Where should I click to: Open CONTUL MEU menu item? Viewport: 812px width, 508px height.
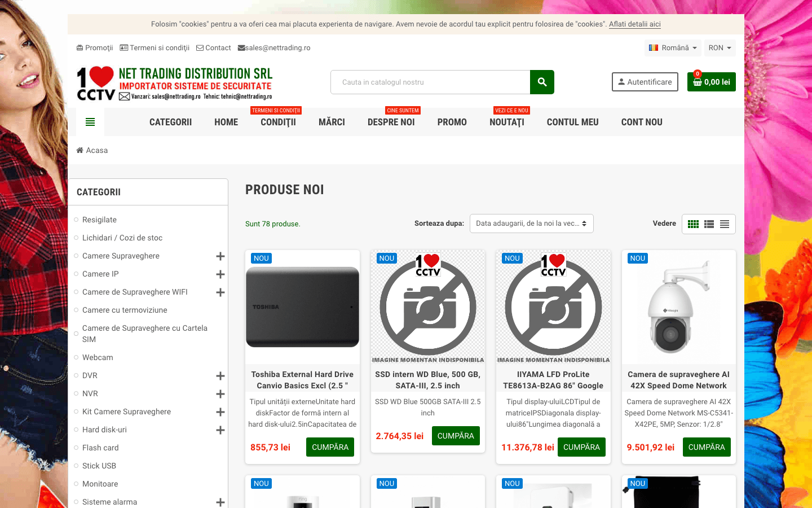[573, 122]
